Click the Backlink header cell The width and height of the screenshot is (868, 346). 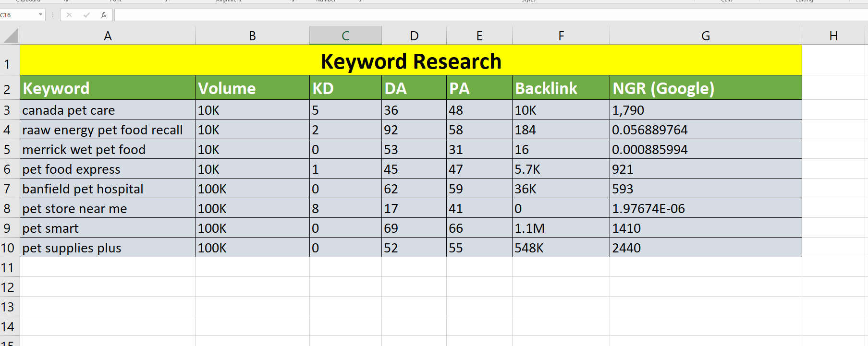coord(561,88)
